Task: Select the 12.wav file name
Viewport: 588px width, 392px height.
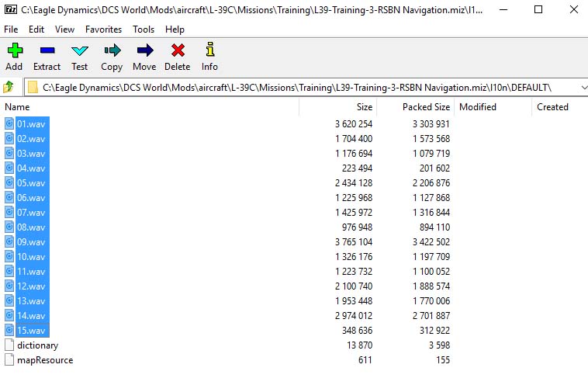Action: coord(31,286)
